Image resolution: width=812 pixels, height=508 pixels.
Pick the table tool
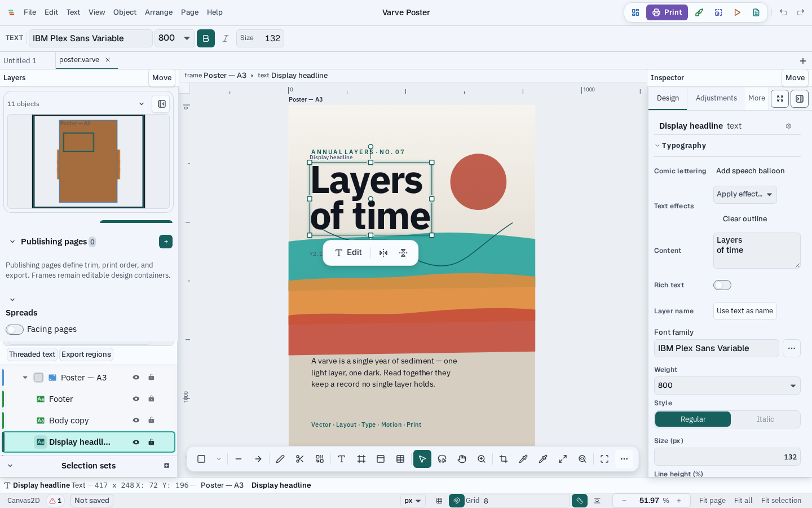coord(400,459)
